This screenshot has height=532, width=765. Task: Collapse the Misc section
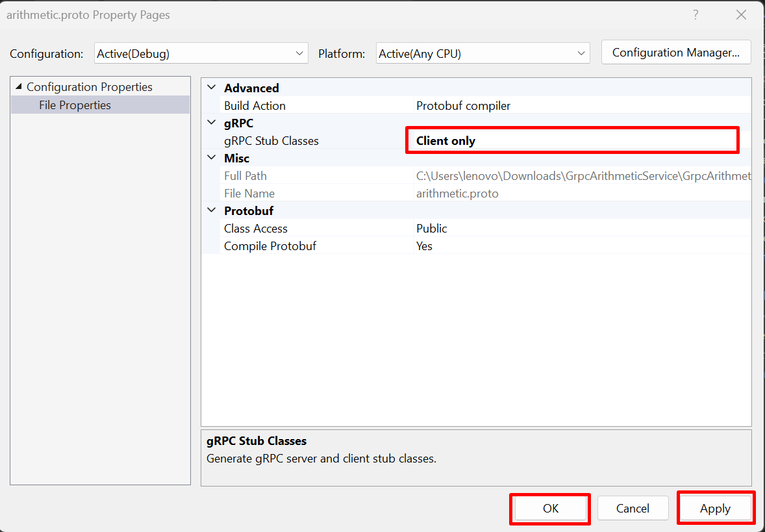[x=210, y=157]
